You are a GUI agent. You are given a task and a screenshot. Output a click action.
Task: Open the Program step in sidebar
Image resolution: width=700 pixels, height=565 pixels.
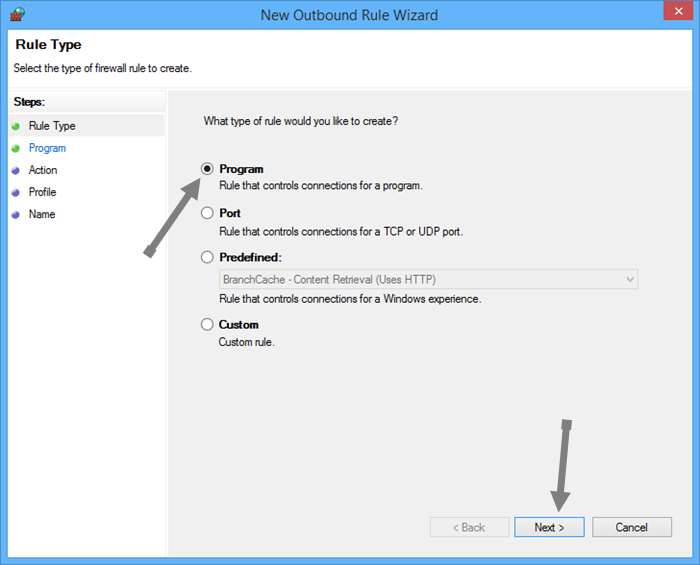point(47,148)
